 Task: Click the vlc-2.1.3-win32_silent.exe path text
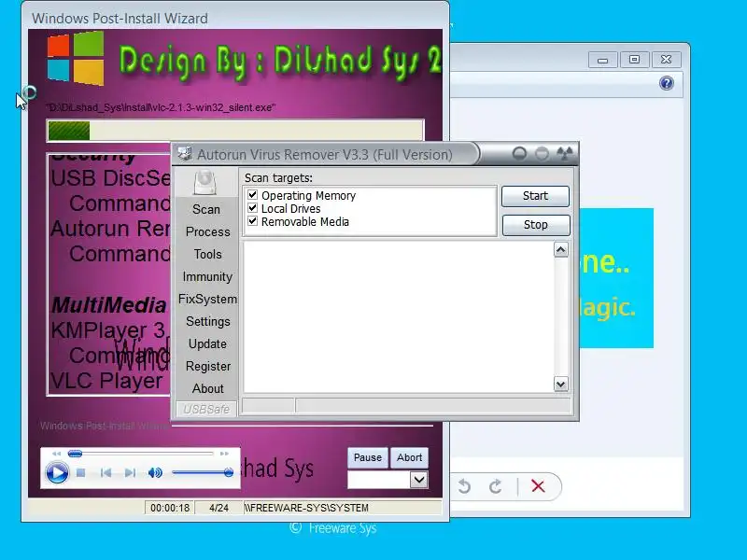[161, 107]
